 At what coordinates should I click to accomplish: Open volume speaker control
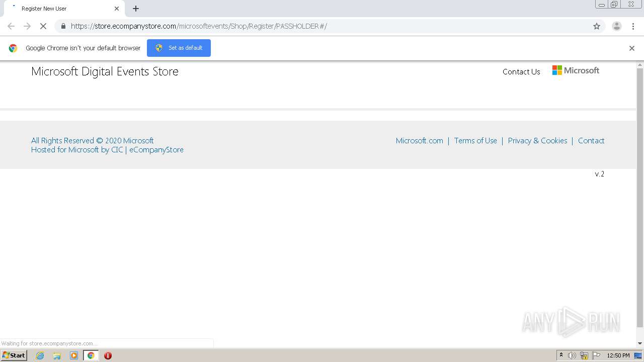click(x=572, y=355)
